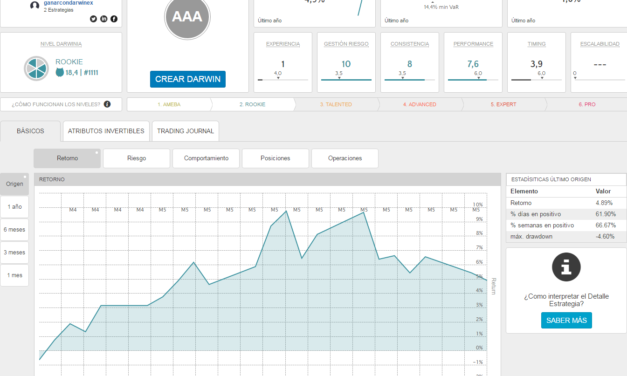
Task: Click the CONSISTENCIA attribute label
Action: (x=409, y=44)
